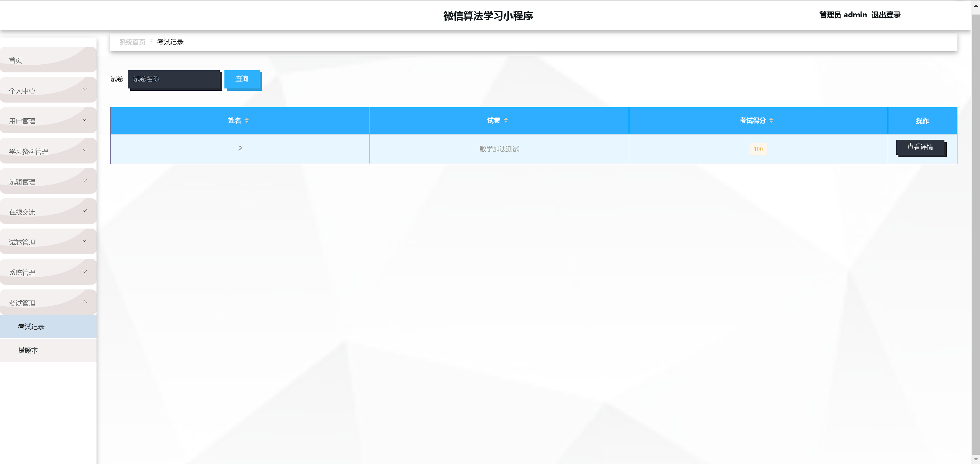Image resolution: width=980 pixels, height=464 pixels.
Task: Click the page title 微信算法学习小程序
Action: (488, 16)
